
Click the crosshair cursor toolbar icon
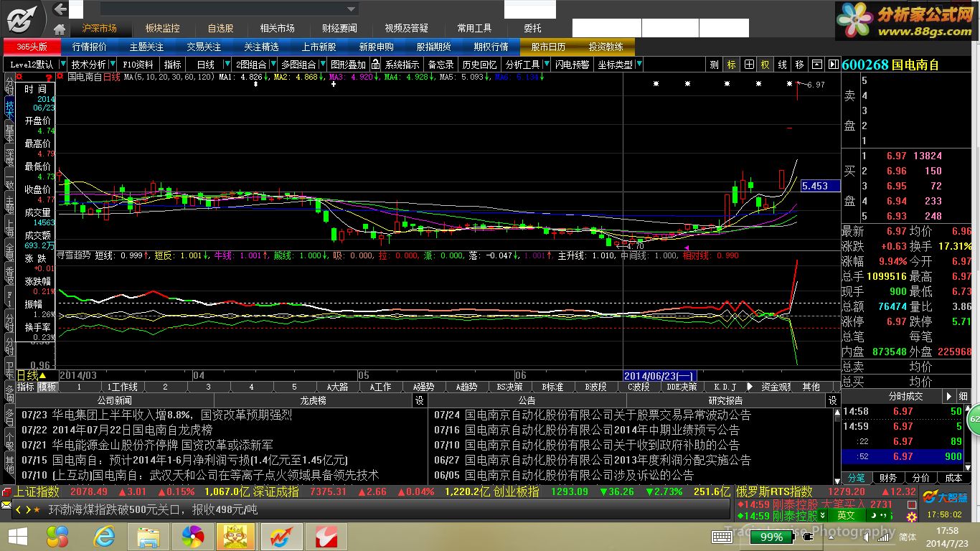click(x=748, y=65)
